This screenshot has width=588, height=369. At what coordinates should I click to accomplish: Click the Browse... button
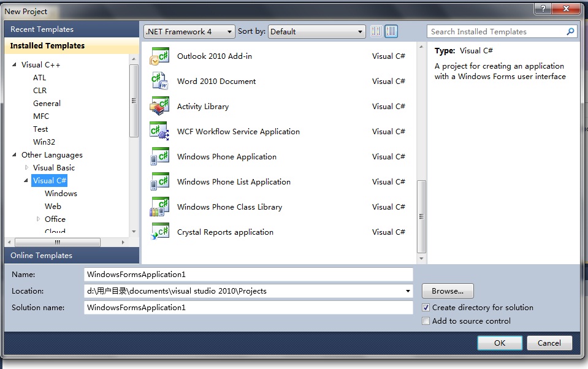click(x=448, y=291)
